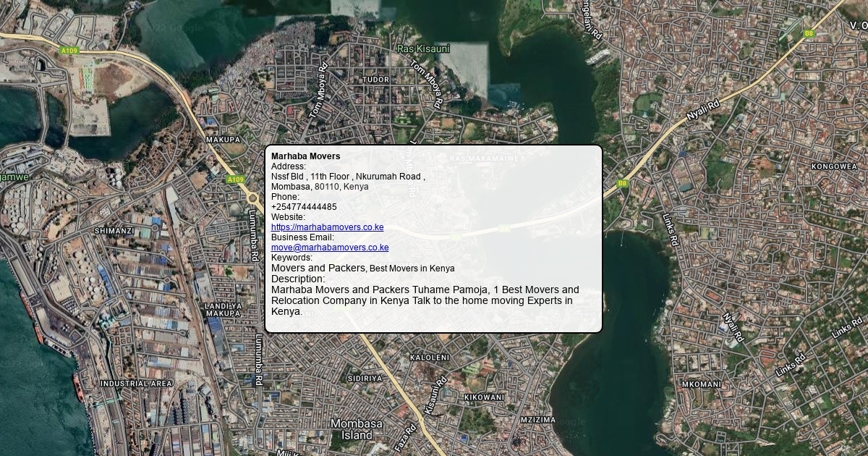Click the MZIZIMA area label
The width and height of the screenshot is (868, 456).
pyautogui.click(x=538, y=420)
